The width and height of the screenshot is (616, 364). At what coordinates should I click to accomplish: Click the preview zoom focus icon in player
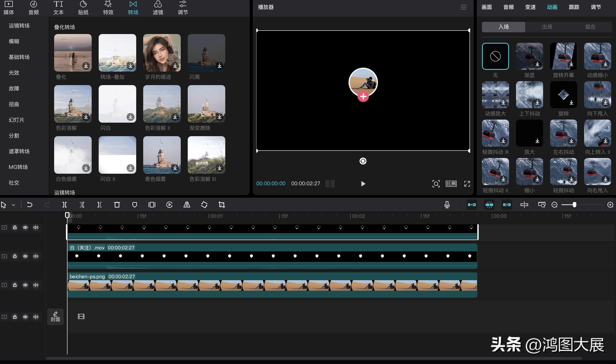click(x=436, y=184)
